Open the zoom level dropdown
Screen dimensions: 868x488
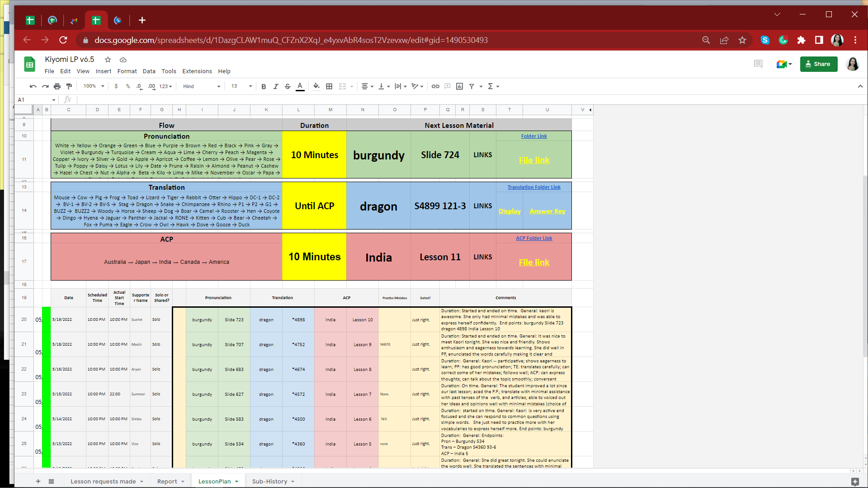[x=94, y=86]
